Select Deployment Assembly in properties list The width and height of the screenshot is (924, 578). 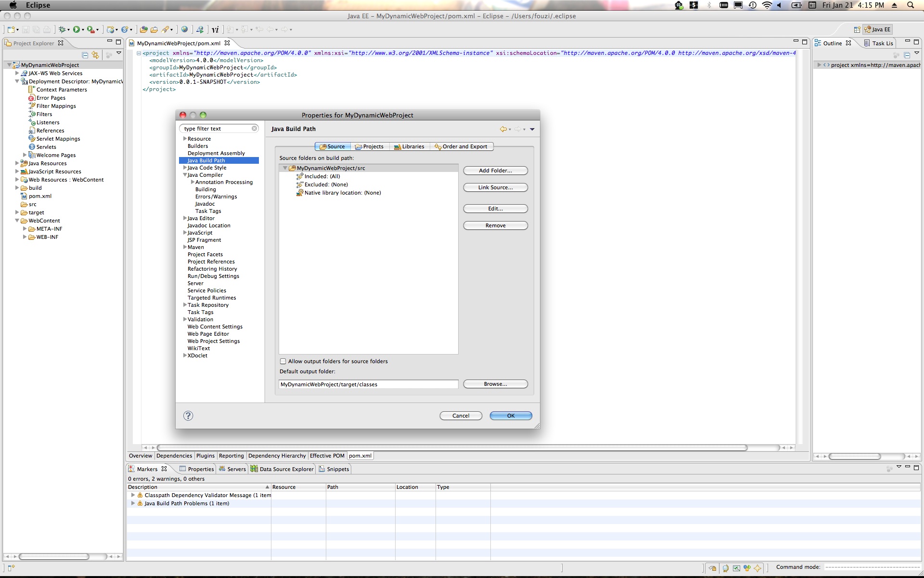(x=216, y=153)
